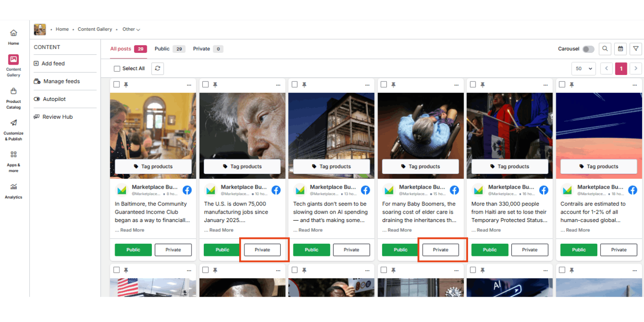Open the 50 per page dropdown
Image resolution: width=644 pixels, height=322 pixels.
tap(584, 68)
